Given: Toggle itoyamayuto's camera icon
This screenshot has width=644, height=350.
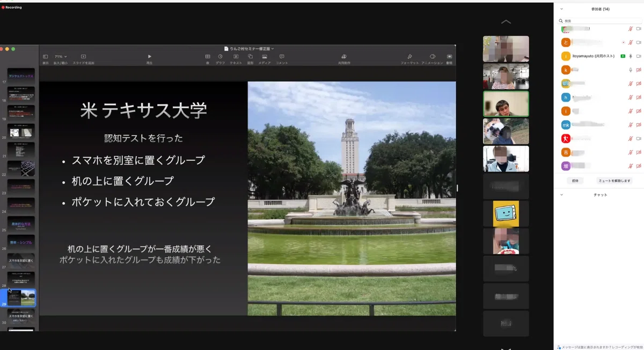Looking at the screenshot, I should point(639,56).
